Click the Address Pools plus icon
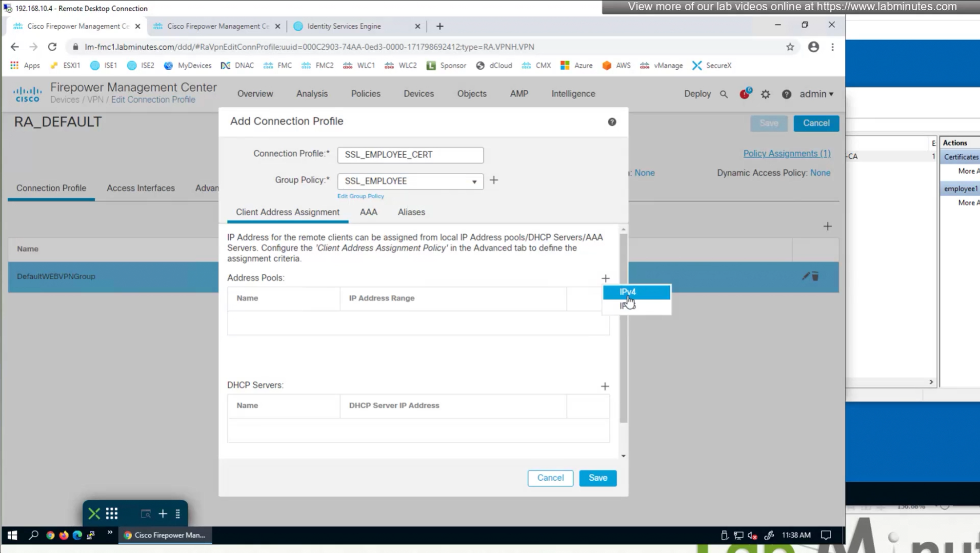 (605, 278)
